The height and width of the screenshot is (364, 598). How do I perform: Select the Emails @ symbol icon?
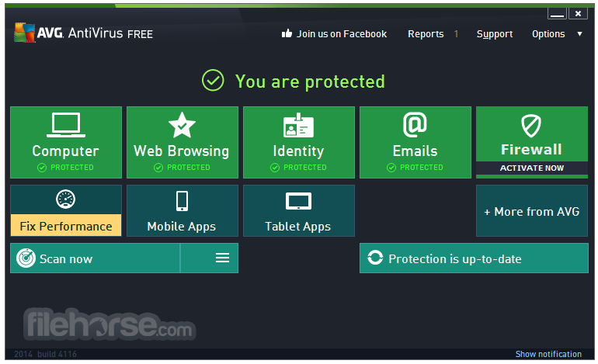pos(415,124)
